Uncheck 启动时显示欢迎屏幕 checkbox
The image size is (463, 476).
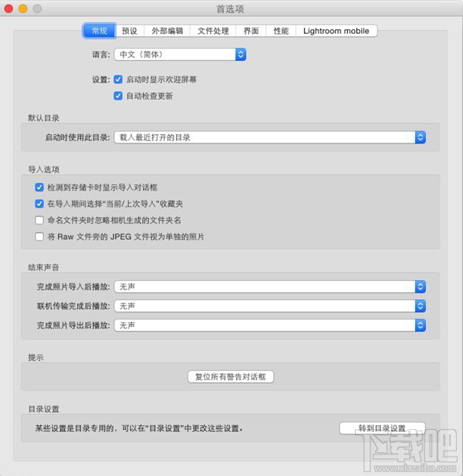(118, 79)
